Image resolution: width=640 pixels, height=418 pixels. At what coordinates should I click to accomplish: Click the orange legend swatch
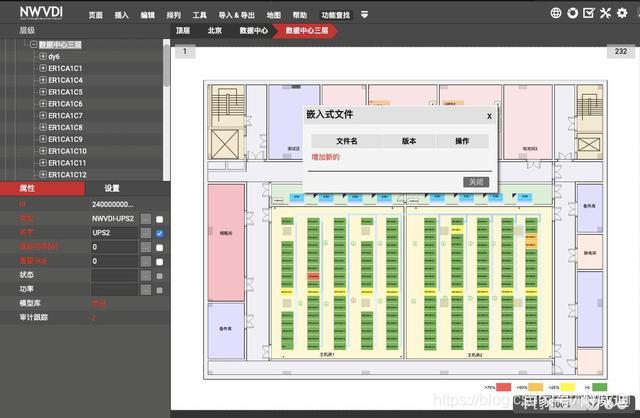[536, 387]
